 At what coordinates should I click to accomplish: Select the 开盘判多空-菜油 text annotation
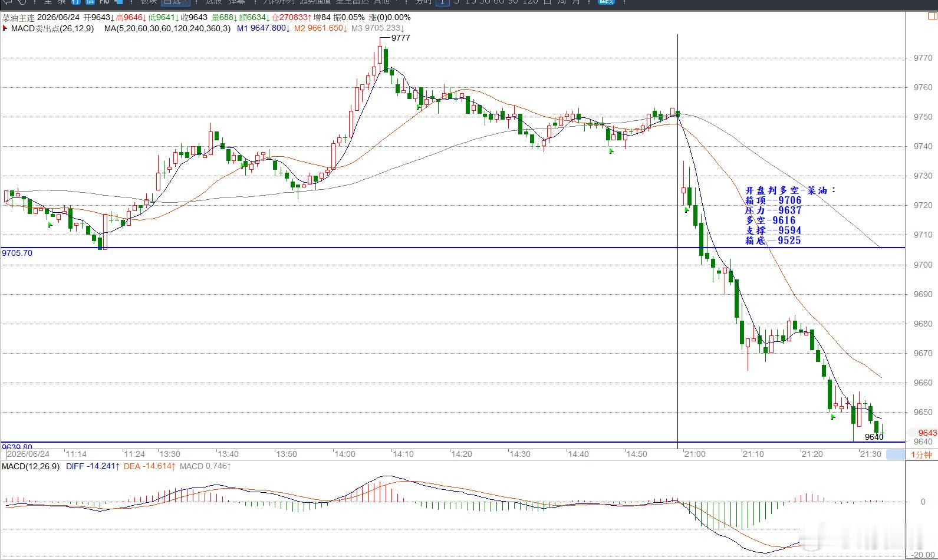coord(791,190)
